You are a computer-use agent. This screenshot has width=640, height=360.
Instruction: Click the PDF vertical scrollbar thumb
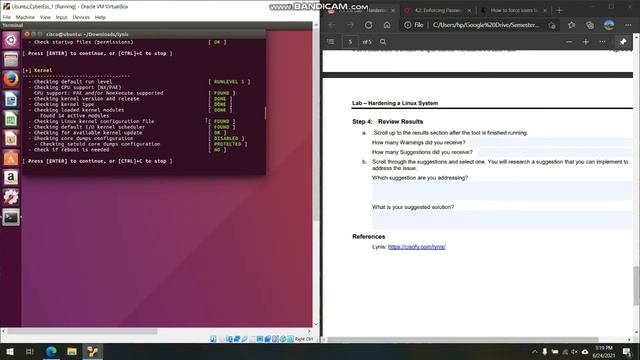point(636,286)
